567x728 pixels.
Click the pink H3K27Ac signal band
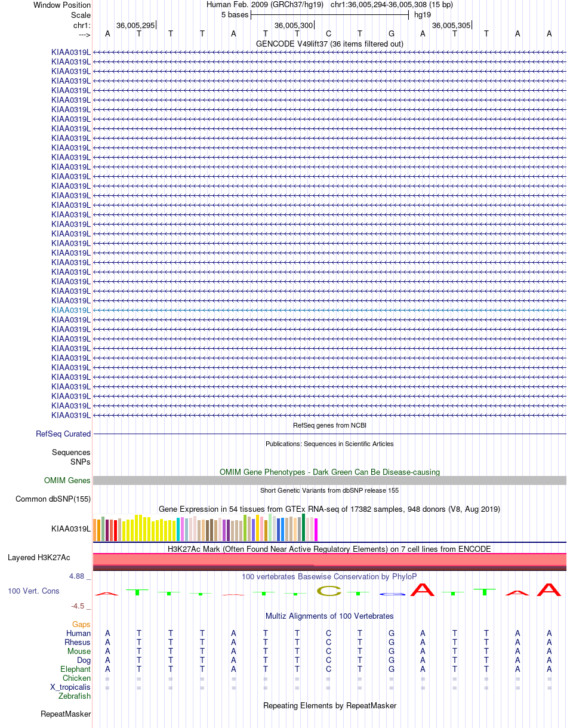tap(329, 560)
